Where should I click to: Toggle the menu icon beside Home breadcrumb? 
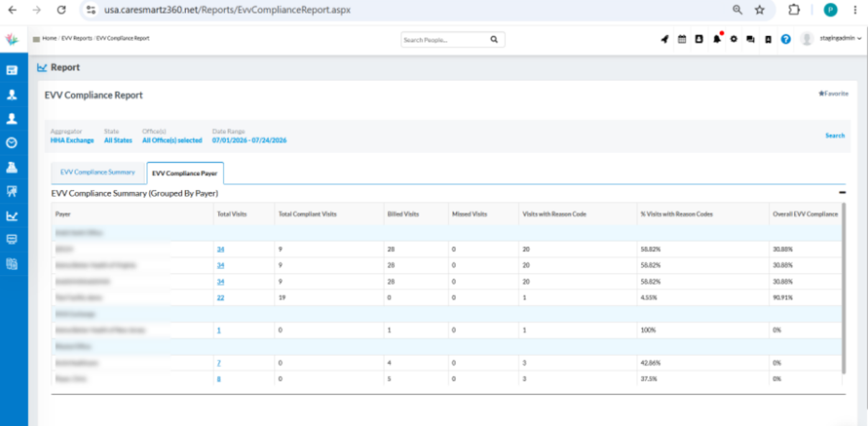pos(36,39)
